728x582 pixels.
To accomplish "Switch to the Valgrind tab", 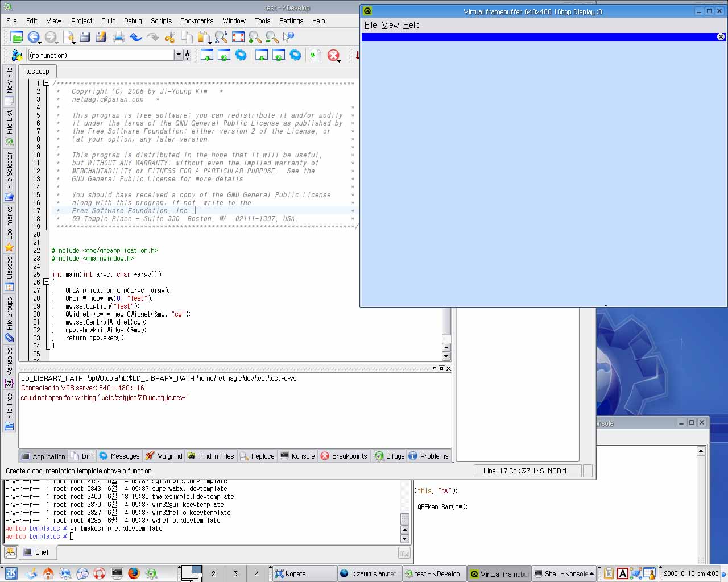I will point(164,456).
